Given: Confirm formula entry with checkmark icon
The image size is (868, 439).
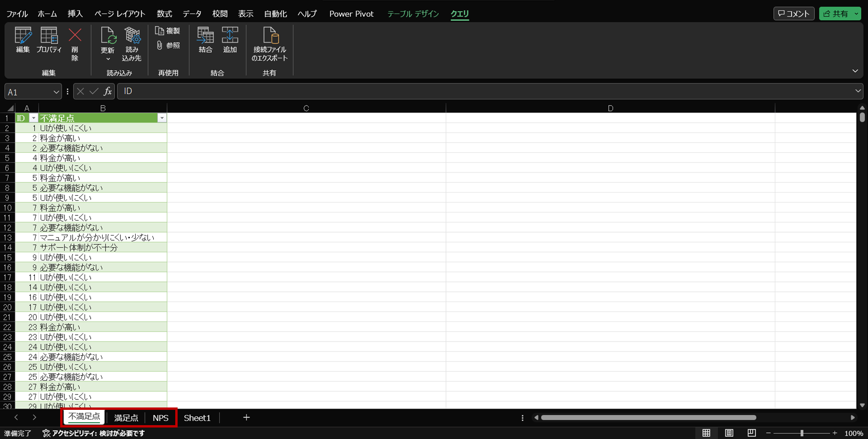Looking at the screenshot, I should 94,91.
